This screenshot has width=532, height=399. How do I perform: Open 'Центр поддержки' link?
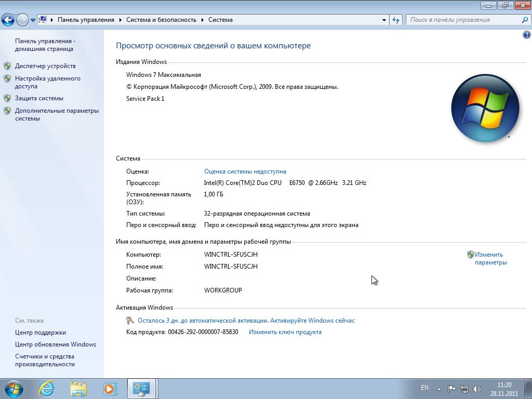point(41,332)
